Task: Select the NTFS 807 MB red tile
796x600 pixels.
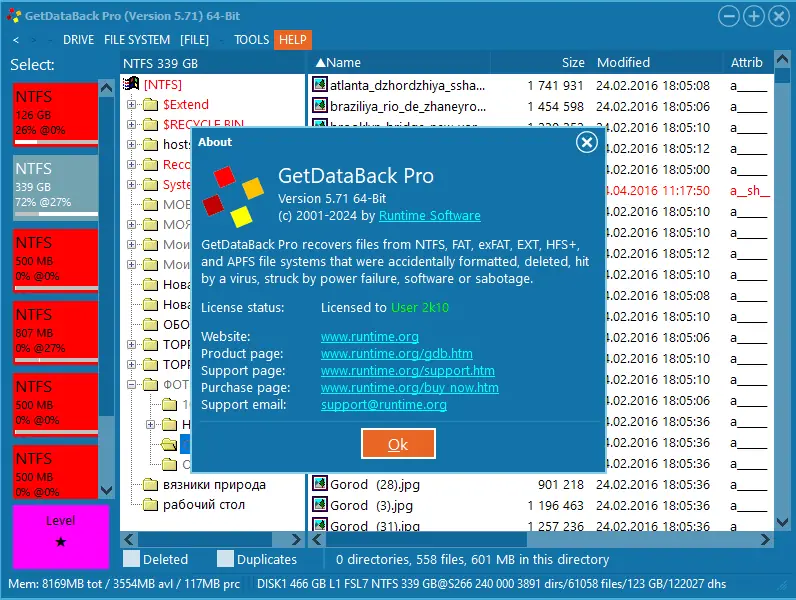Action: coord(56,332)
